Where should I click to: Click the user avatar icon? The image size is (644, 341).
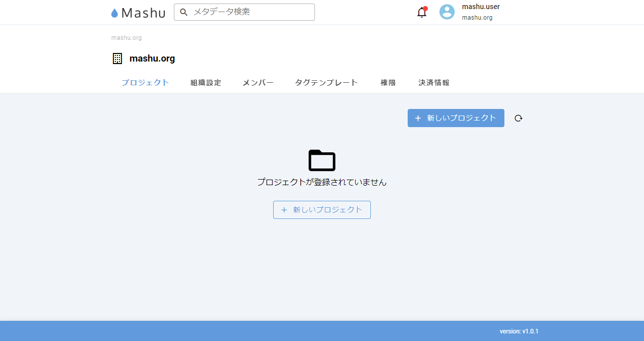coord(447,12)
